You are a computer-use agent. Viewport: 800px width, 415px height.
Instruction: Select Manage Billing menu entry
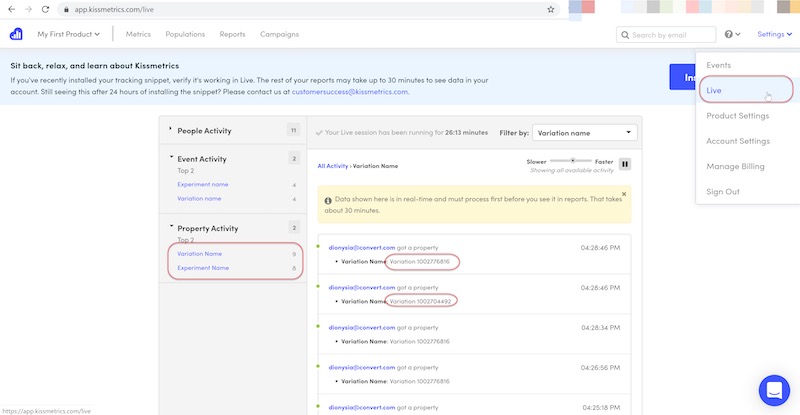tap(735, 166)
